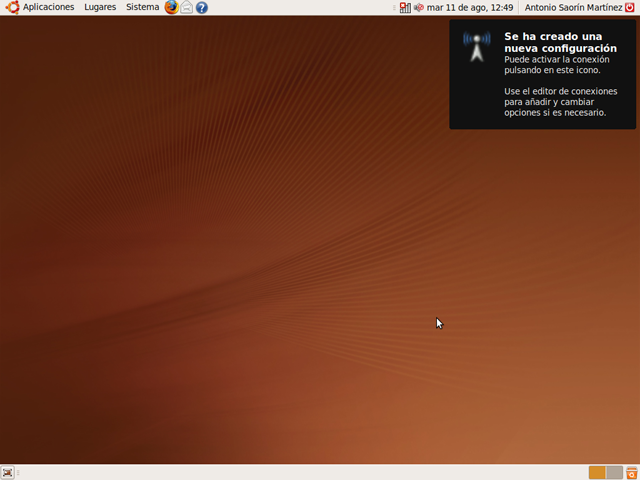Open the Aplicaciones menu
This screenshot has height=480, width=640.
pos(48,7)
